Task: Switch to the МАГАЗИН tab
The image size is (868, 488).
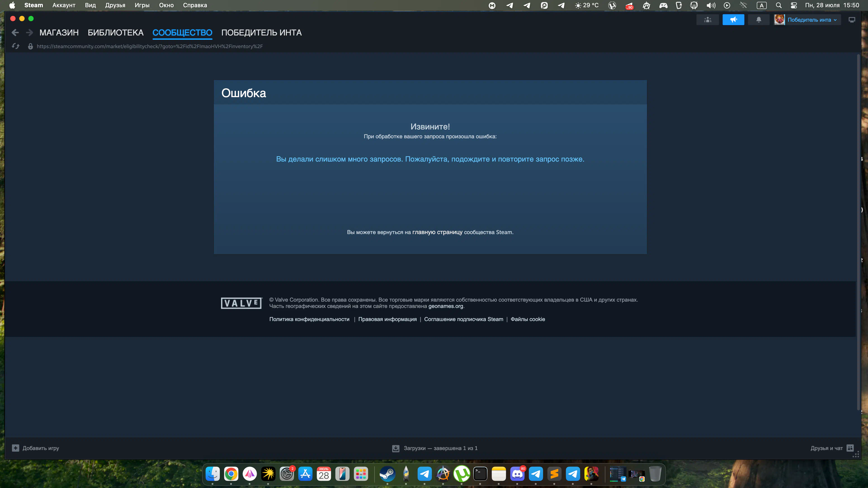Action: [59, 33]
